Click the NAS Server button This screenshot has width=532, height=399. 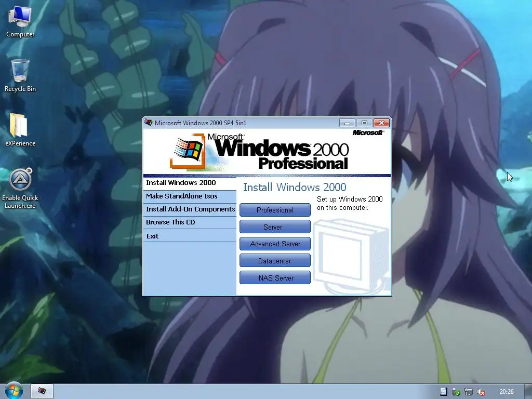pyautogui.click(x=275, y=277)
